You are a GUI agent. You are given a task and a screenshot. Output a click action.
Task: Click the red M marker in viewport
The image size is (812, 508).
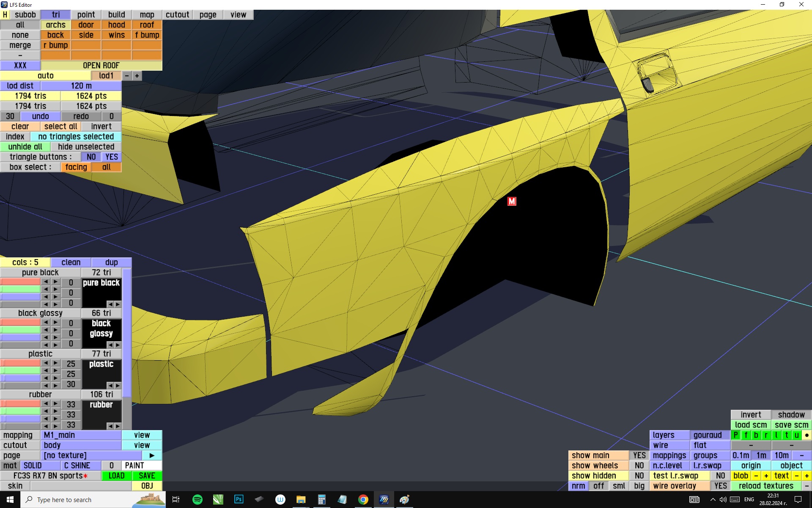coord(512,202)
